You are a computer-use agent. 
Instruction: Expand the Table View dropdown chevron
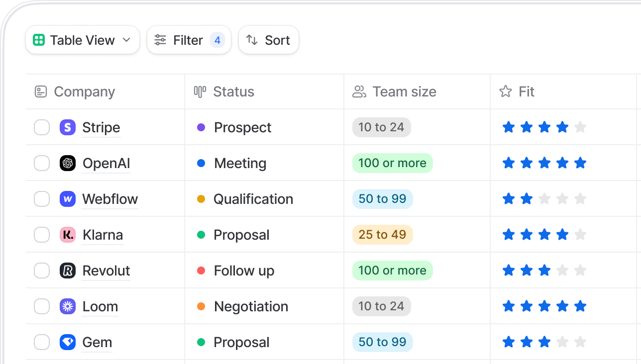tap(126, 40)
